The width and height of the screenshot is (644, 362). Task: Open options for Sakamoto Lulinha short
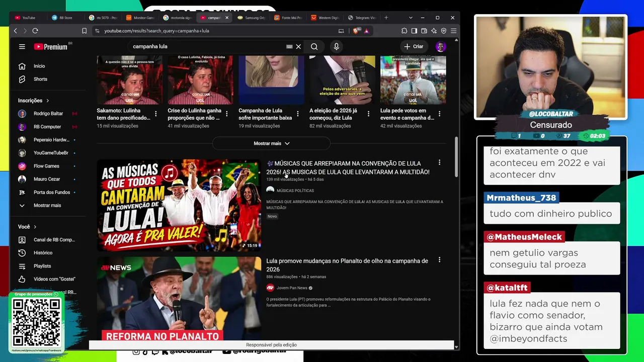(x=156, y=114)
